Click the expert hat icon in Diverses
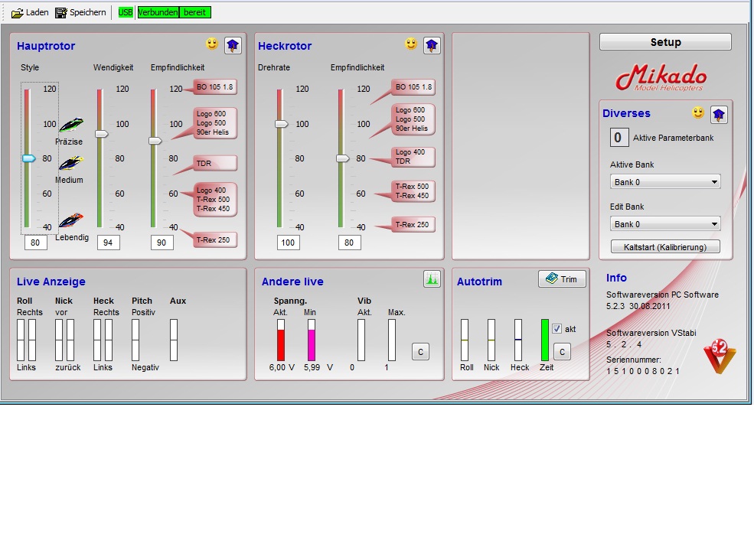The image size is (754, 560). coord(719,115)
